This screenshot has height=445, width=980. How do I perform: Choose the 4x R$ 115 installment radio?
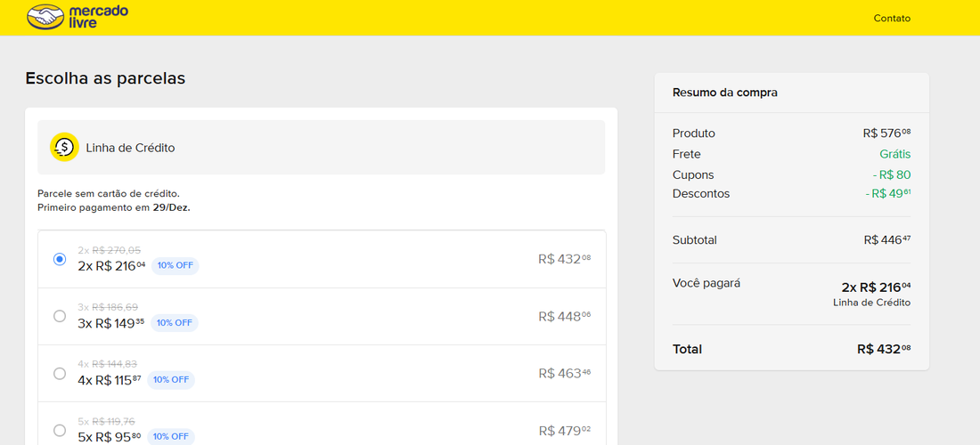(60, 373)
